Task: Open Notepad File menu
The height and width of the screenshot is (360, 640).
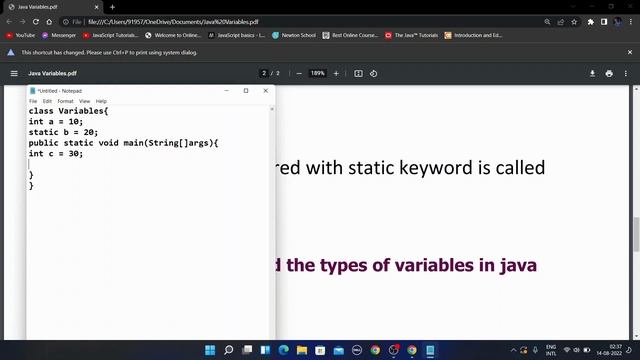Action: (33, 101)
